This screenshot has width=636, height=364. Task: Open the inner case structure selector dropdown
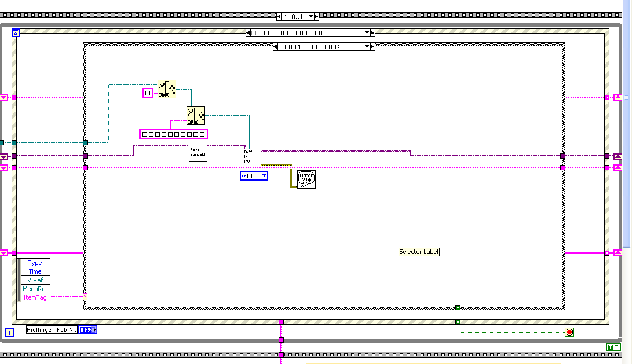(x=367, y=47)
